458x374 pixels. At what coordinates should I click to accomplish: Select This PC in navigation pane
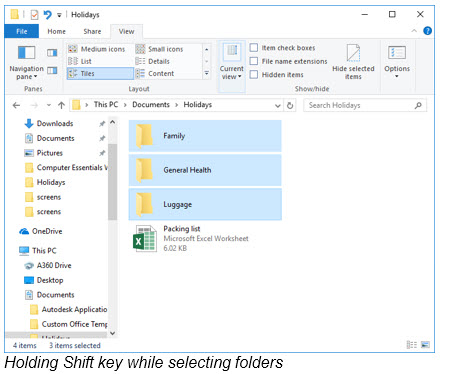(x=38, y=251)
